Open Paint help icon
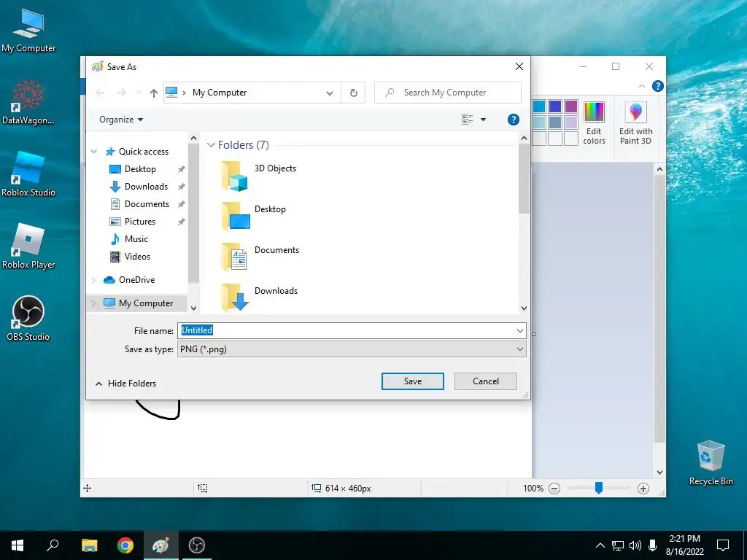Viewport: 747px width, 560px height. click(x=658, y=86)
